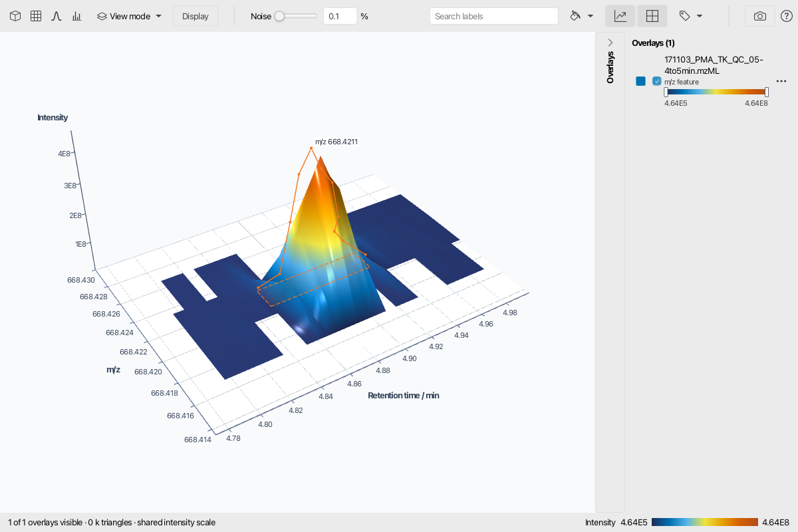The height and width of the screenshot is (532, 798).
Task: Show the bar chart spectrum icon
Action: [77, 16]
